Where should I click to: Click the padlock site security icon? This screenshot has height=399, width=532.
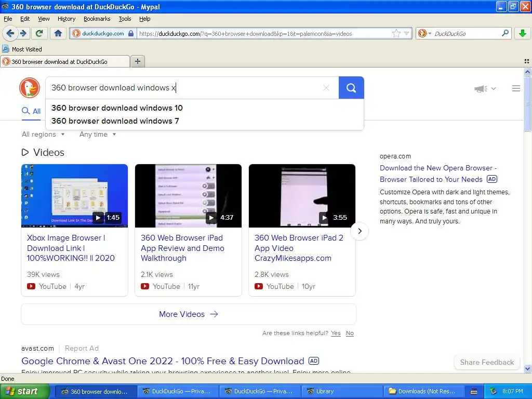pos(131,33)
